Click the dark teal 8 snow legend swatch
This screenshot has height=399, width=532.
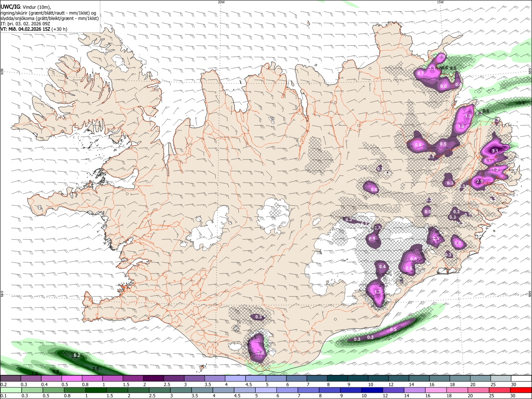[x=337, y=379]
